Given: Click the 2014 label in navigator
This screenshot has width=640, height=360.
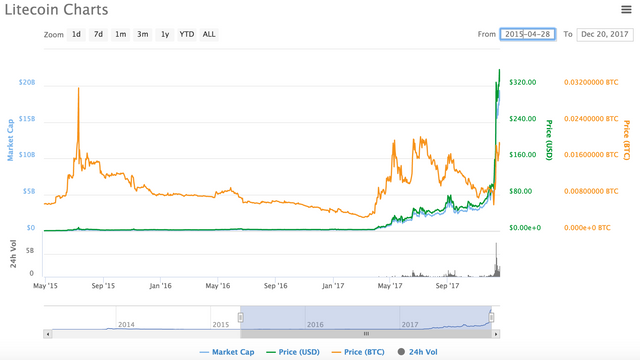Looking at the screenshot, I should (126, 324).
